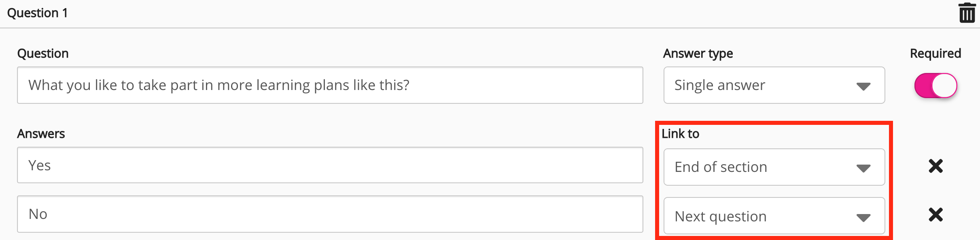Image resolution: width=980 pixels, height=240 pixels.
Task: Click into the 'No' answer field
Action: pyautogui.click(x=330, y=214)
